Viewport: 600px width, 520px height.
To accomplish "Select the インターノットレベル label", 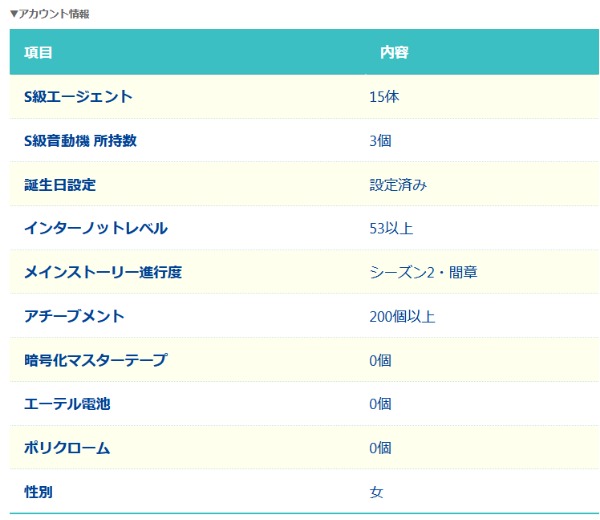I will point(96,229).
